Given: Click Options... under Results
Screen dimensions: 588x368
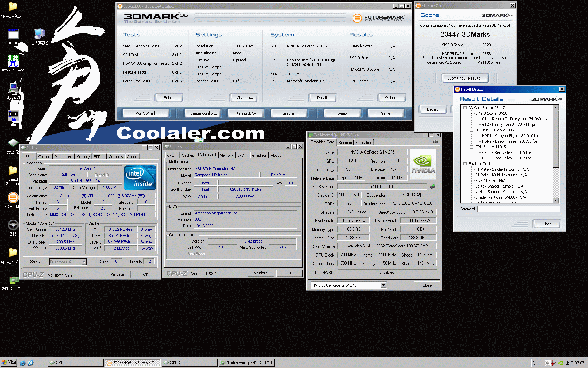Looking at the screenshot, I should point(393,98).
